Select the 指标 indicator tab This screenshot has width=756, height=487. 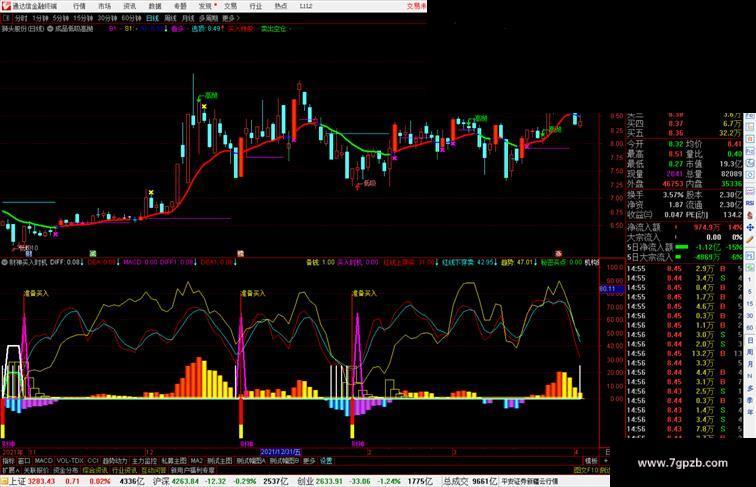[x=8, y=461]
